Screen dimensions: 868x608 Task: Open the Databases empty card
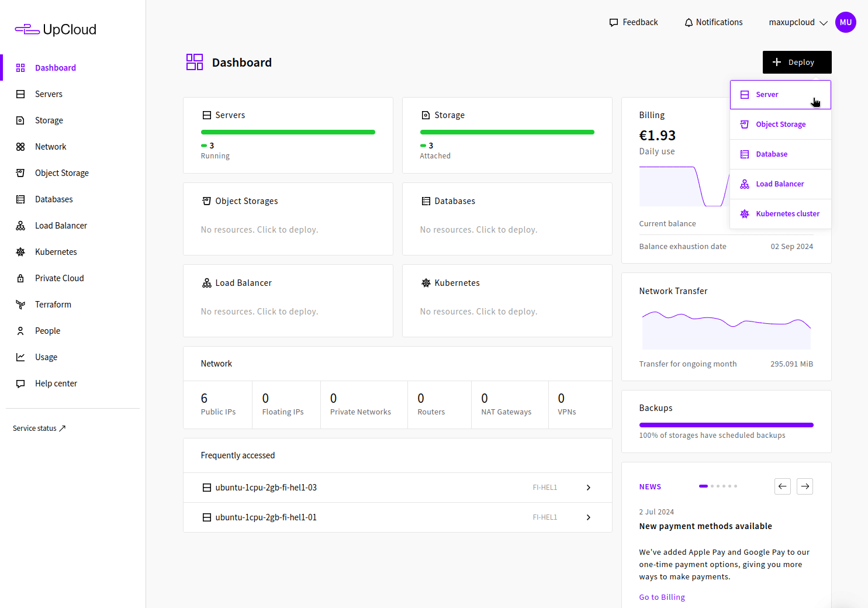507,219
